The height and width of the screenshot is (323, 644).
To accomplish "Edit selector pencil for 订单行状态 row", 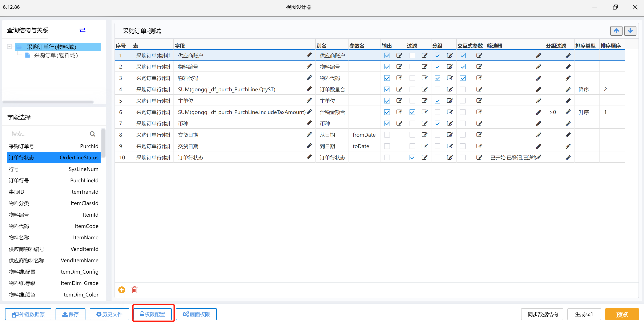I will (x=539, y=157).
